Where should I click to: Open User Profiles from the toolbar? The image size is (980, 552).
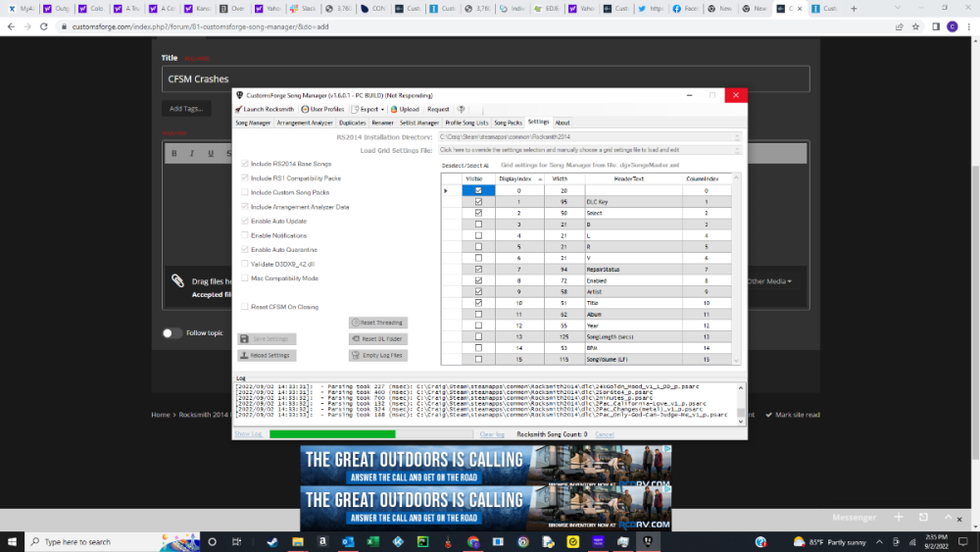tap(322, 109)
